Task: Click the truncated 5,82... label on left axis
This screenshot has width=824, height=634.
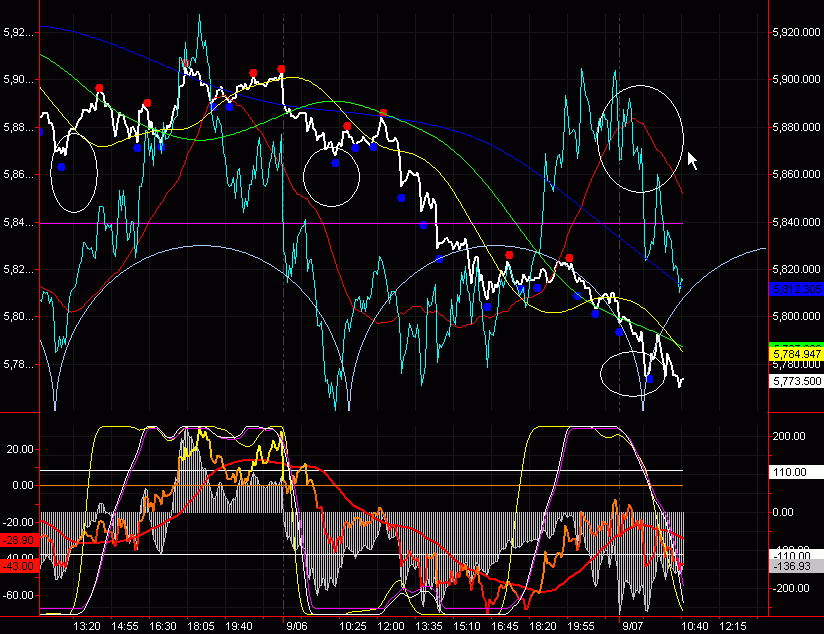Action: [x=18, y=270]
